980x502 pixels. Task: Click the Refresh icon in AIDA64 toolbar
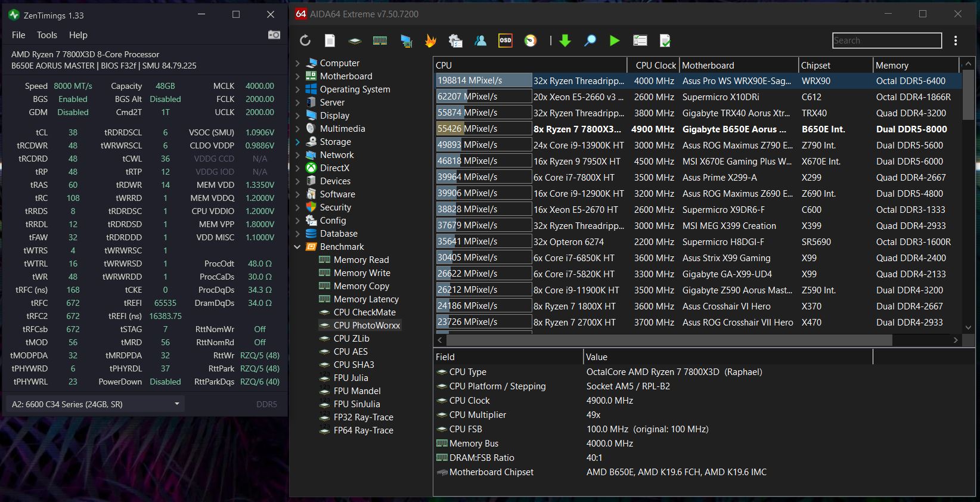tap(305, 41)
